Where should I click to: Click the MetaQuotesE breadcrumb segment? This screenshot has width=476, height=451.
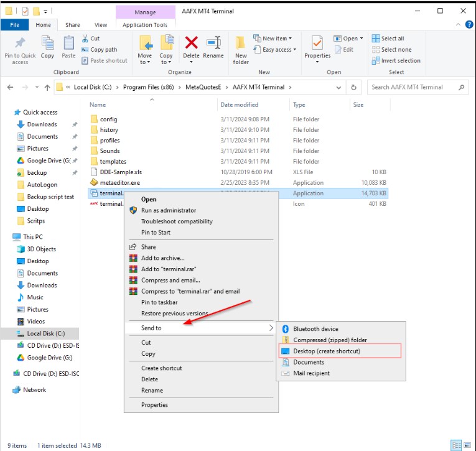pos(203,88)
